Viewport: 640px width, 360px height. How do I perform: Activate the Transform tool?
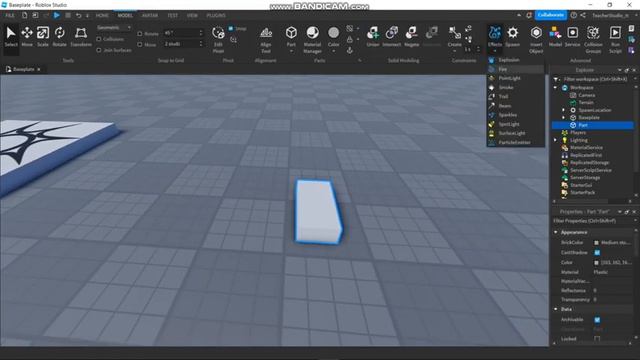(81, 37)
